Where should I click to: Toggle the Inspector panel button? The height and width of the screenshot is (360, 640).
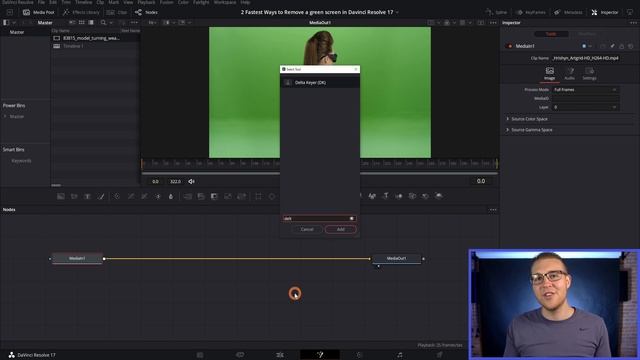coord(605,12)
